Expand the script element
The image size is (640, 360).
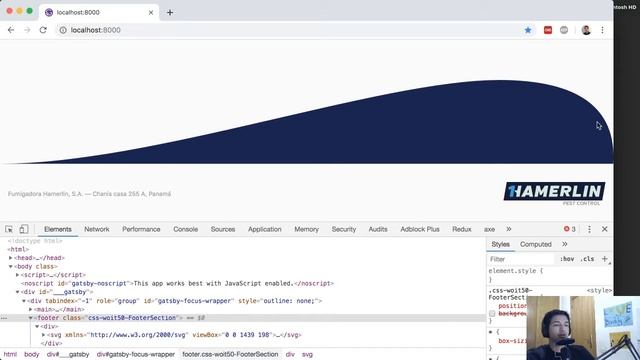click(18, 275)
